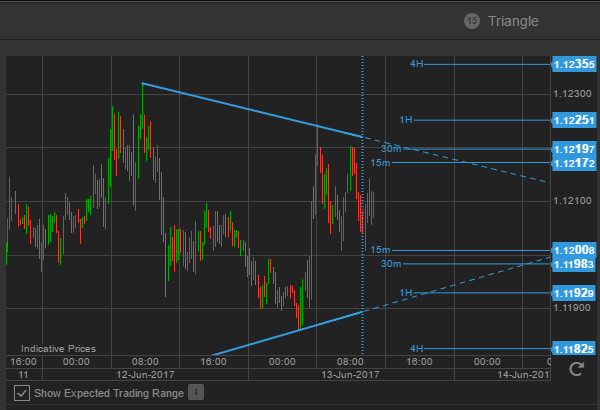The width and height of the screenshot is (600, 410).
Task: Toggle Show Expected Trading Range checkbox
Action: (x=21, y=393)
